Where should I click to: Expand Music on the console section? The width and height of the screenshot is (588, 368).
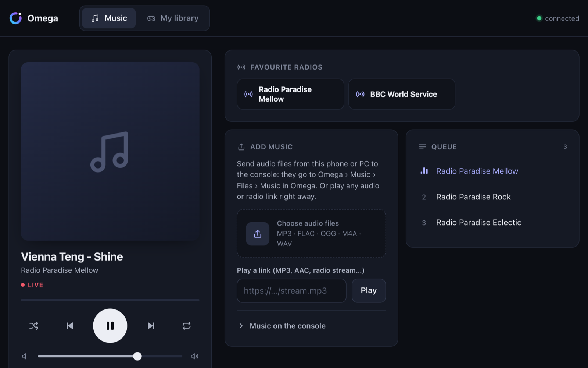pyautogui.click(x=311, y=326)
